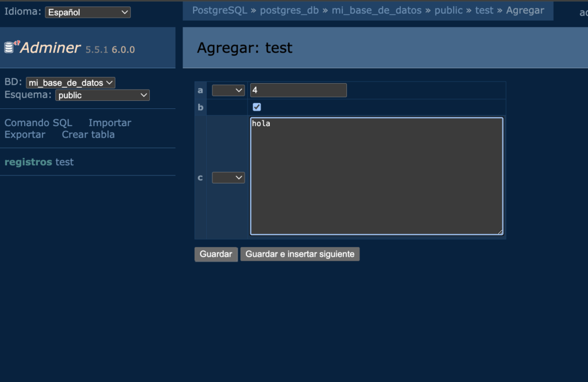Navigate to public schema breadcrumb
The height and width of the screenshot is (382, 588).
(x=448, y=10)
